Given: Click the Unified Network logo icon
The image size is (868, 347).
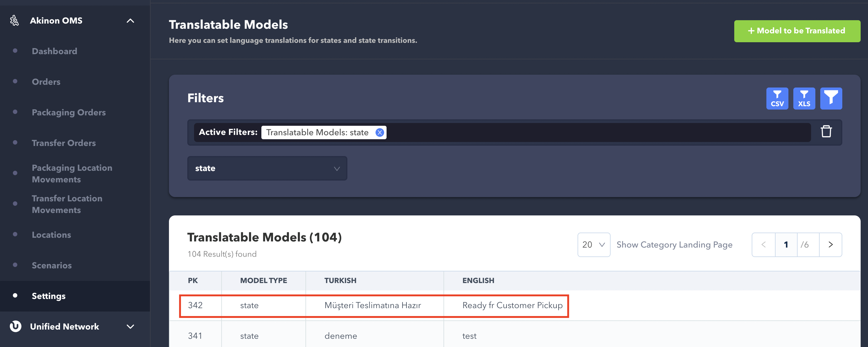Looking at the screenshot, I should pos(16,326).
